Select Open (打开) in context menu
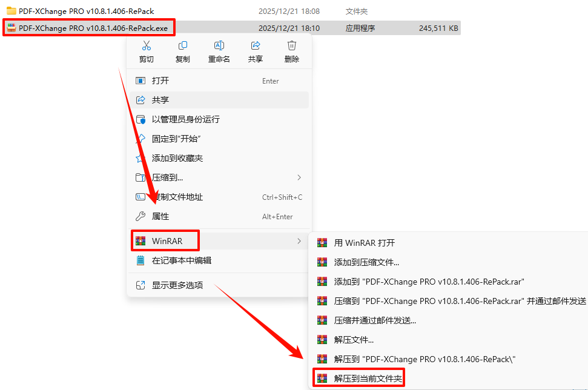The width and height of the screenshot is (588, 390). pos(219,81)
